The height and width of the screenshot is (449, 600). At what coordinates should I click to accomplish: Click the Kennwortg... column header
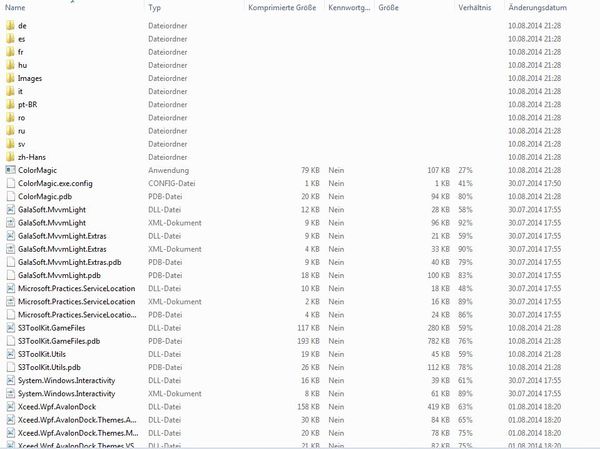[x=349, y=7]
